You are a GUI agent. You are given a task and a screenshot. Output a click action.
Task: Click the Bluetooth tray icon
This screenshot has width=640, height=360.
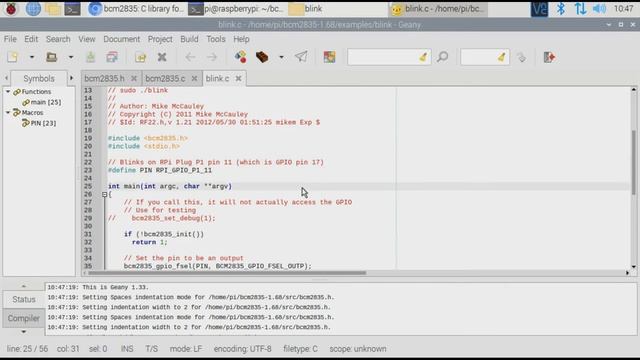561,9
